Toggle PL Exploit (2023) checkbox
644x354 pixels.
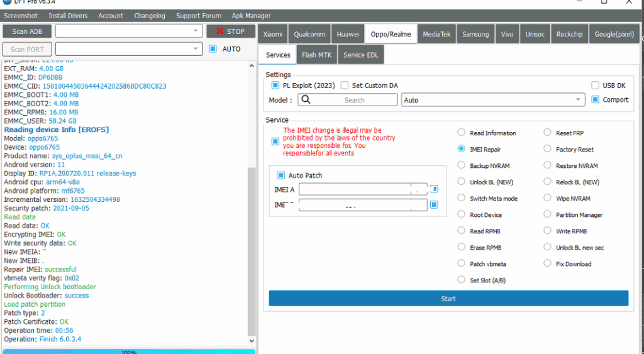(x=275, y=86)
